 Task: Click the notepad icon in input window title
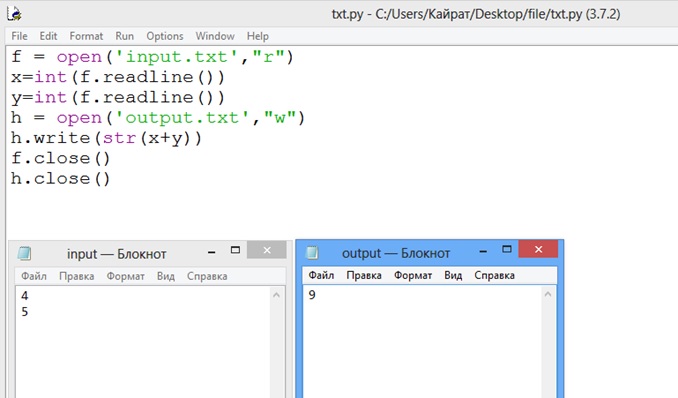(x=24, y=253)
